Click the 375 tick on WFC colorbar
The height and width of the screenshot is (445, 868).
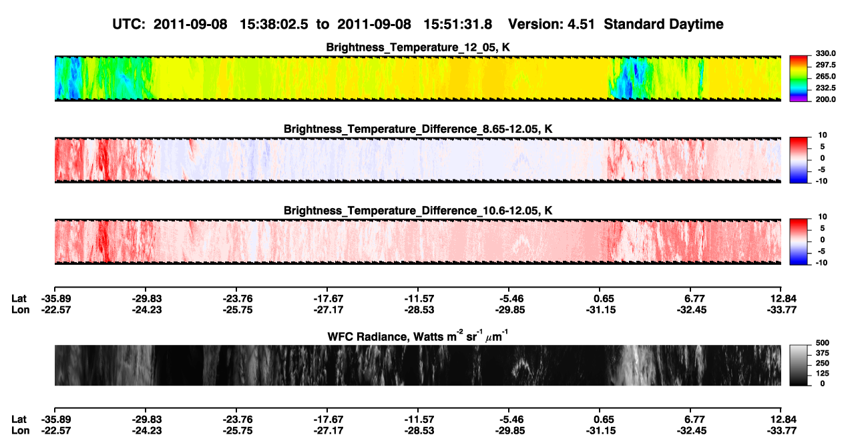[x=823, y=353]
